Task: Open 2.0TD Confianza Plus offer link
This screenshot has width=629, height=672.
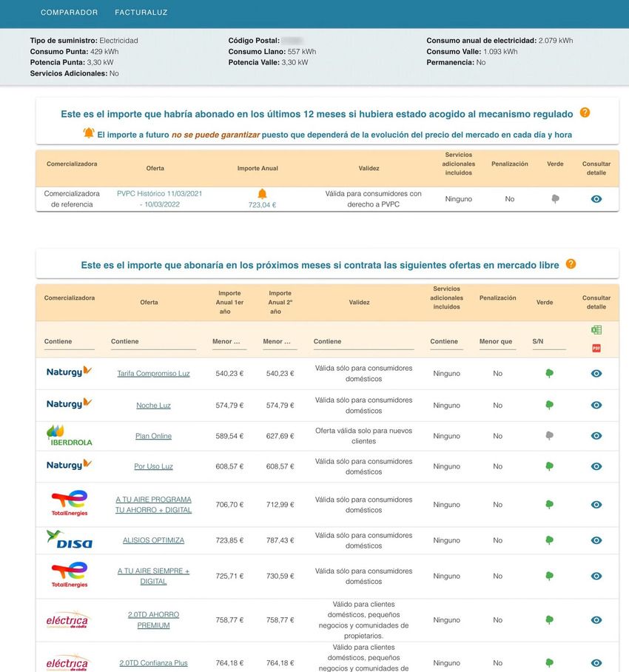Action: click(153, 662)
